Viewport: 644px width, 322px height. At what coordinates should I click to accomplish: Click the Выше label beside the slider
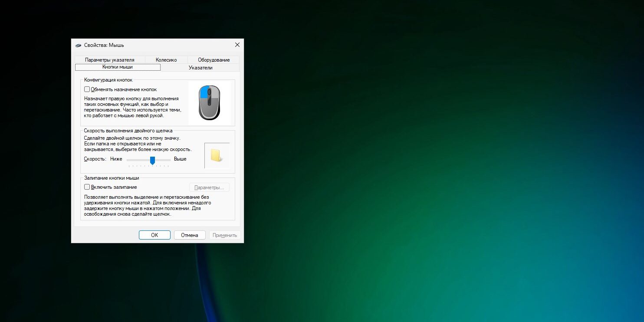(x=180, y=159)
